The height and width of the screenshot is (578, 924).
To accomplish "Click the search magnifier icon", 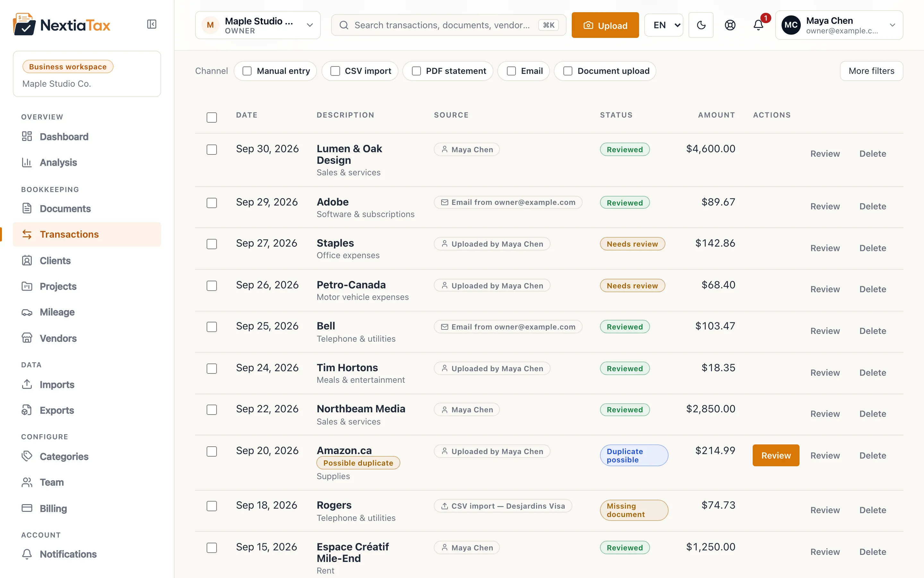I will [x=344, y=25].
